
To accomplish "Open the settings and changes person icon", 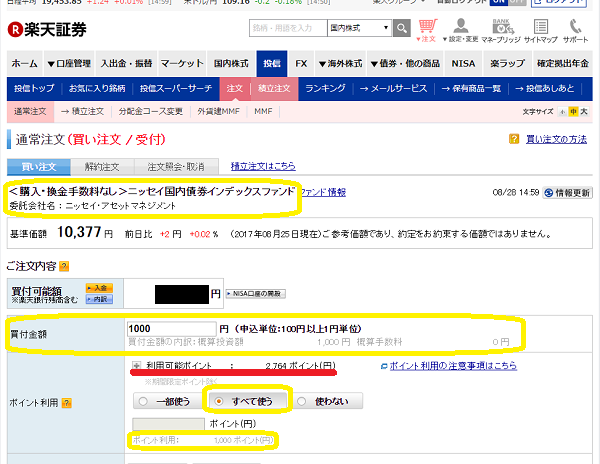I will point(460,31).
